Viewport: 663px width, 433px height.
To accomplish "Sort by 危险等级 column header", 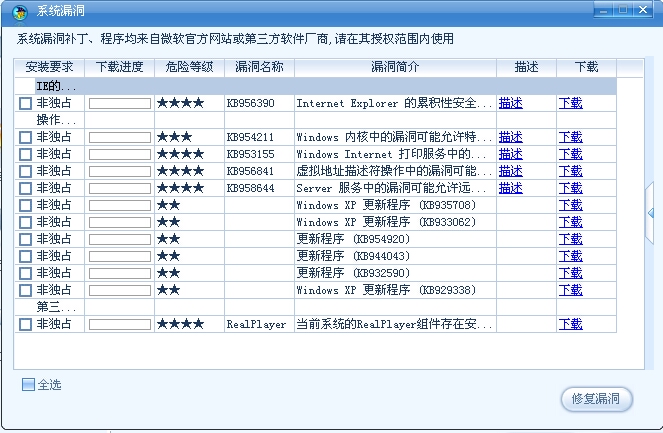I will point(189,67).
